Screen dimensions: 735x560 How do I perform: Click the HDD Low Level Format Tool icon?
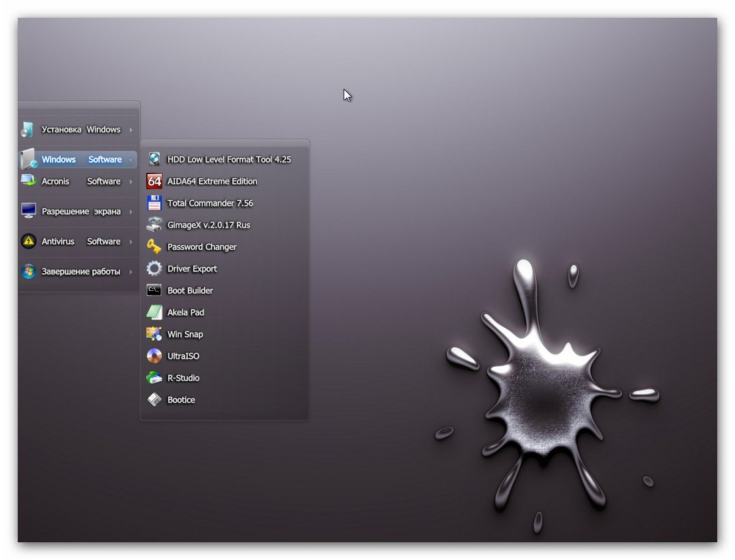[x=154, y=159]
